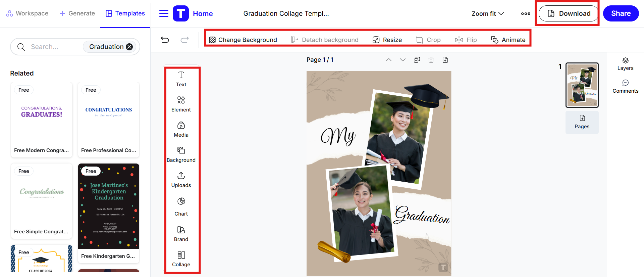Add a new page
This screenshot has width=644, height=277.
coord(445,60)
